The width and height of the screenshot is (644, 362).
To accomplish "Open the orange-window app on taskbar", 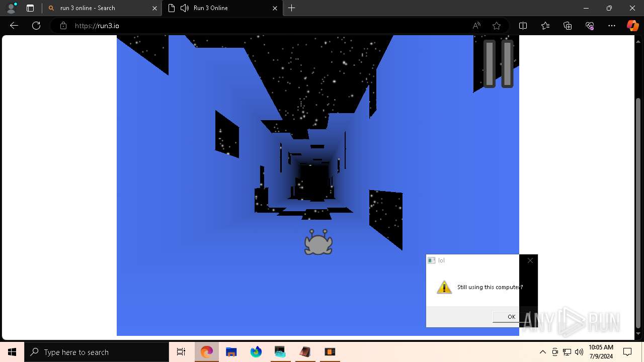I will (330, 352).
